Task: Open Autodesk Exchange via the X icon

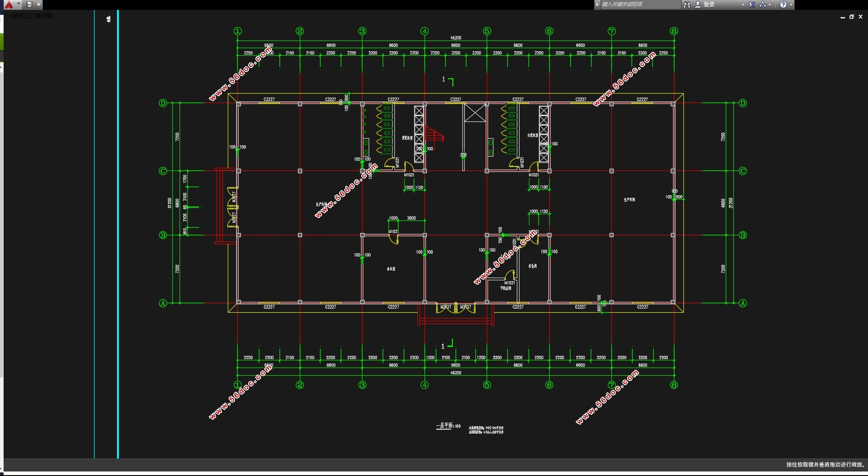Action: point(752,4)
